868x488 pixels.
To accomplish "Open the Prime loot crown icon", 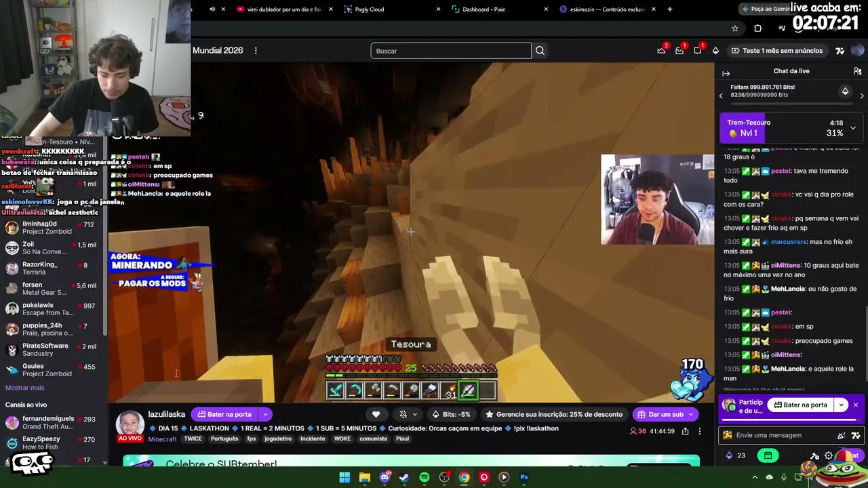I will 661,51.
